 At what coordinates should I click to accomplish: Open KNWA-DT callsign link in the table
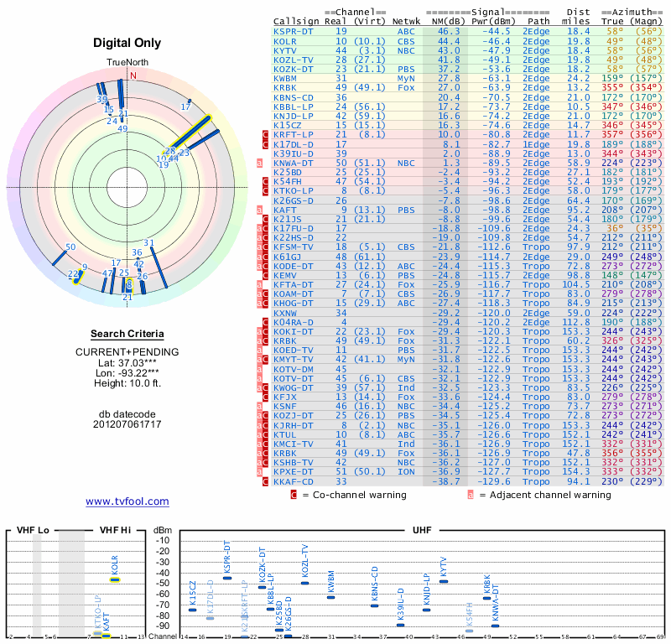pyautogui.click(x=293, y=163)
